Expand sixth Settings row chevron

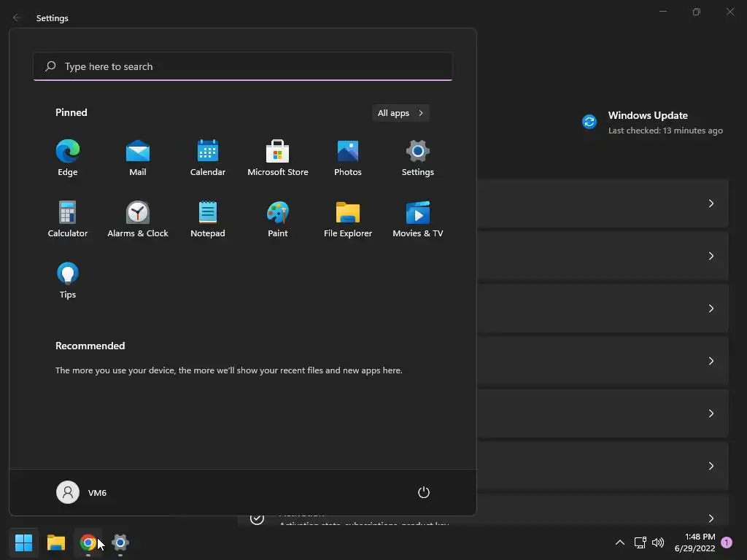pyautogui.click(x=711, y=466)
